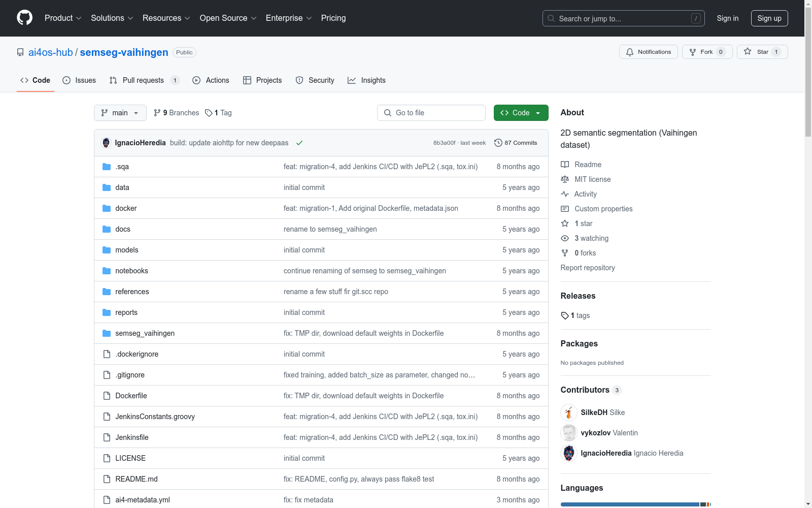Switch to the Issues tab
The image size is (812, 508).
pos(79,80)
